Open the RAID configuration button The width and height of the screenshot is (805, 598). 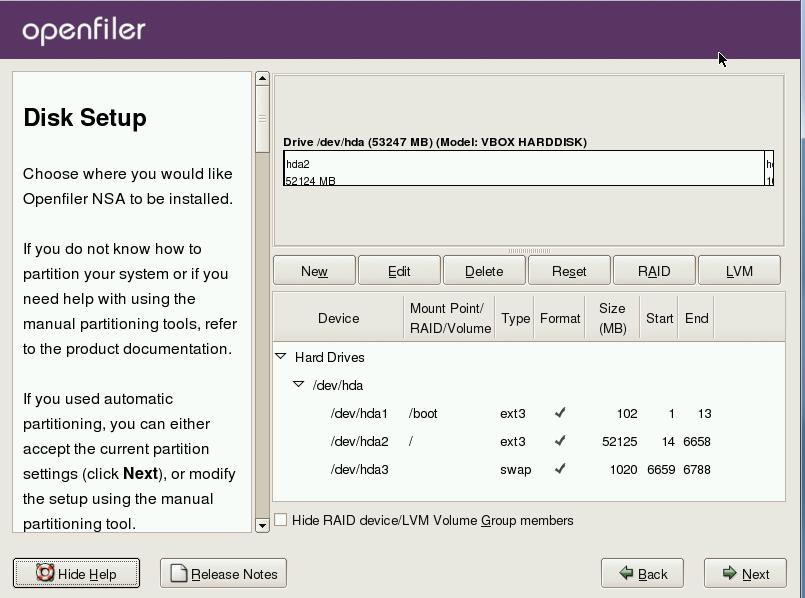coord(654,271)
